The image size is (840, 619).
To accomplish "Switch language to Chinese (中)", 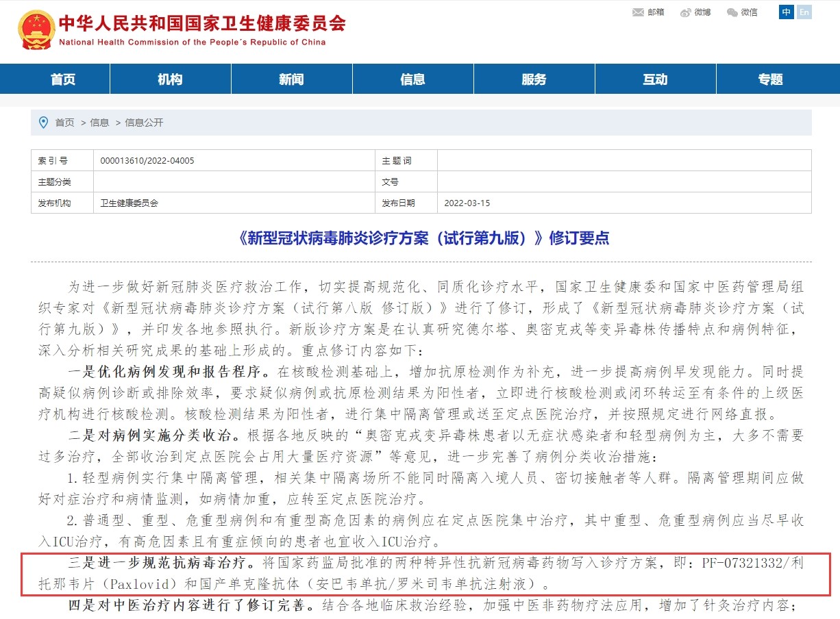I will [x=787, y=12].
